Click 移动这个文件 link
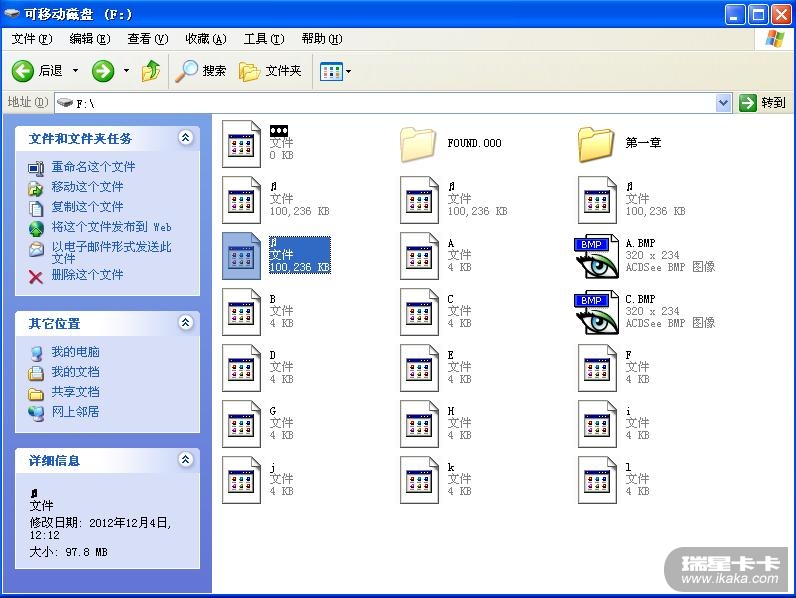 tap(87, 187)
